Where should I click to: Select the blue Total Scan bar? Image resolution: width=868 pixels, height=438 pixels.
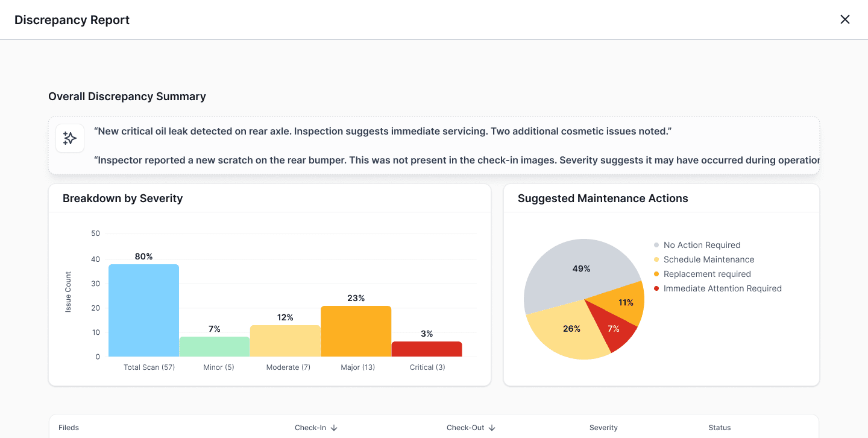tap(144, 310)
